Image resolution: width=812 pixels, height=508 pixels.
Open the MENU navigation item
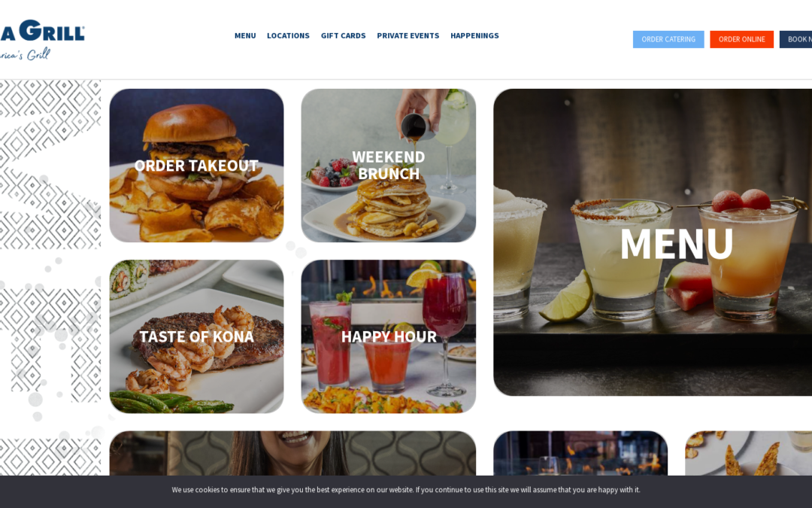click(x=245, y=36)
